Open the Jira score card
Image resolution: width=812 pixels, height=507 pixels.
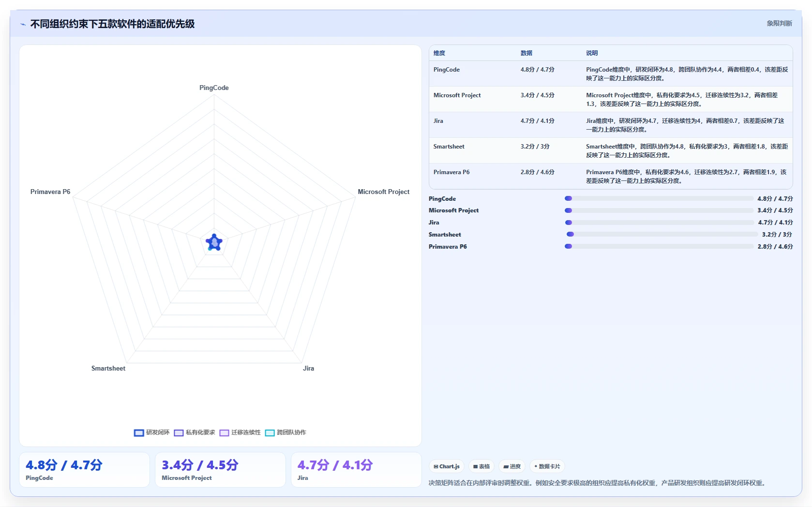[356, 470]
